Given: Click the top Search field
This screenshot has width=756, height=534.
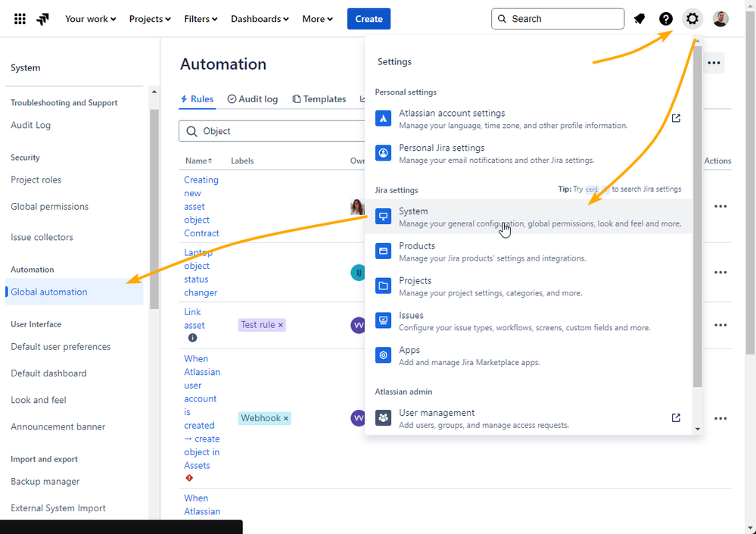Looking at the screenshot, I should 558,19.
